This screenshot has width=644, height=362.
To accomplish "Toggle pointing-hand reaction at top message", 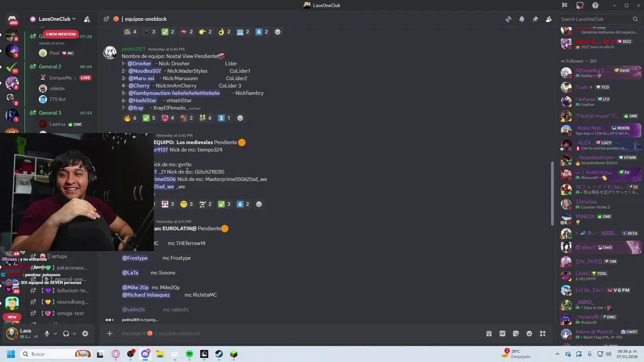I will (x=205, y=32).
